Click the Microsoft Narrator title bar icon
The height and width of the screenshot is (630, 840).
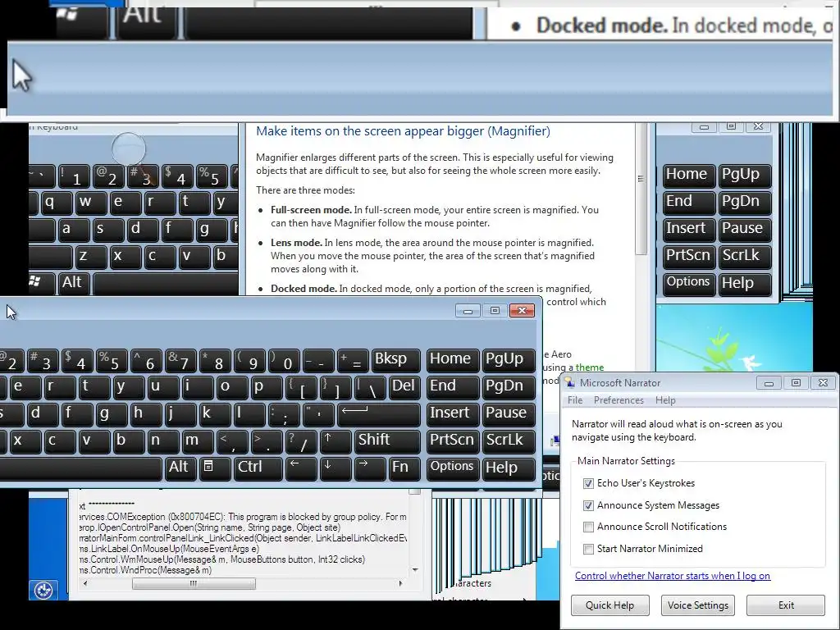(569, 382)
